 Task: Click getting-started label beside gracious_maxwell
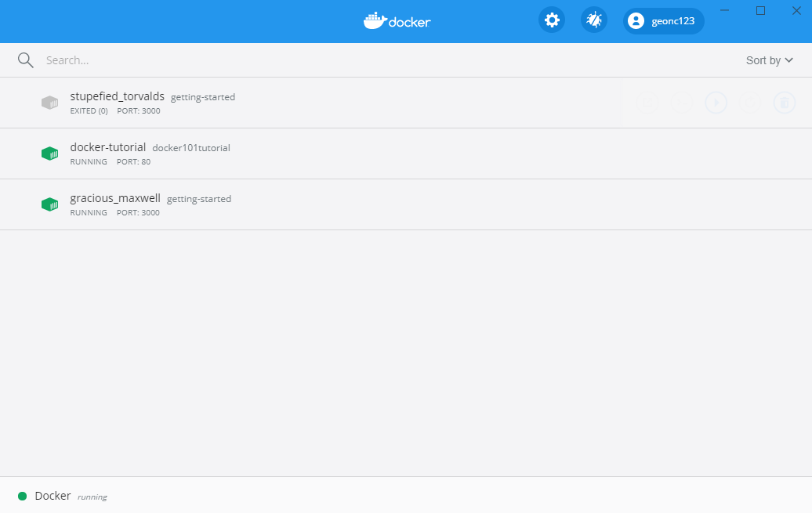point(199,199)
